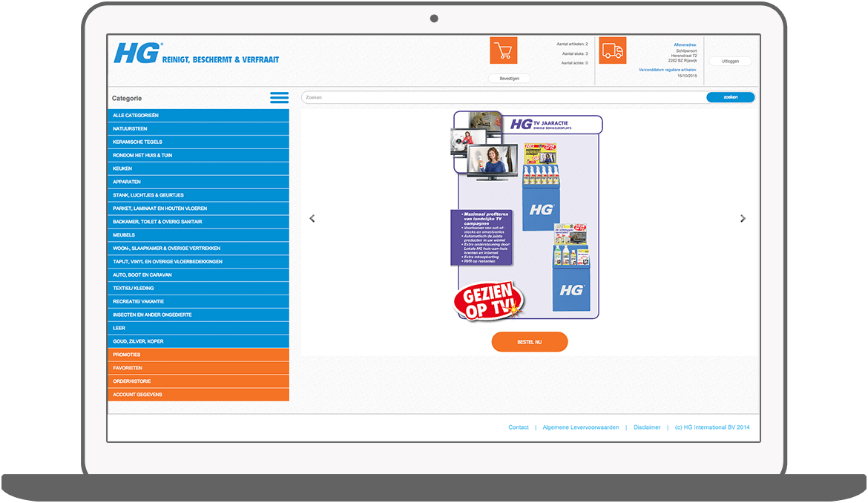868x503 pixels.
Task: Confirm the order with Bevestigen button
Action: click(509, 79)
